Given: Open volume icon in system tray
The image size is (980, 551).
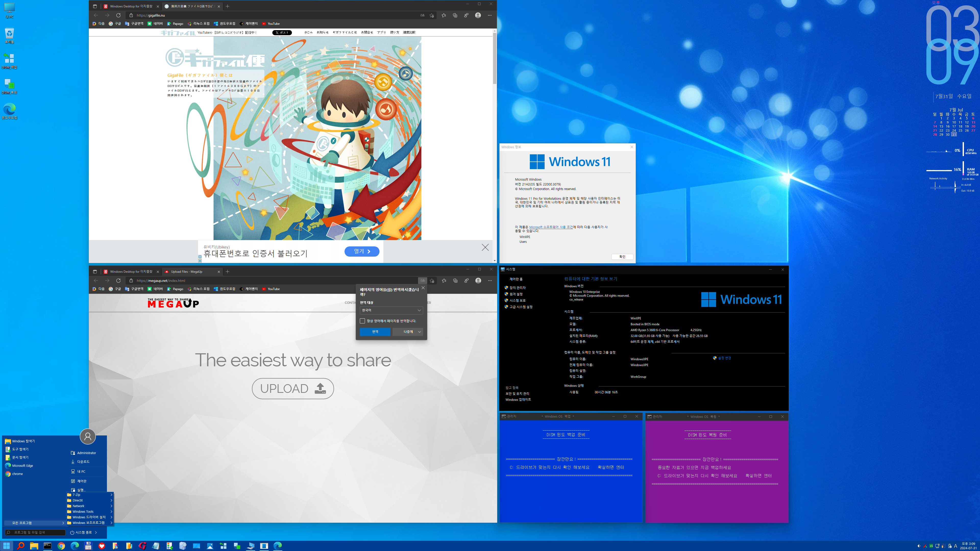Looking at the screenshot, I should click(919, 546).
